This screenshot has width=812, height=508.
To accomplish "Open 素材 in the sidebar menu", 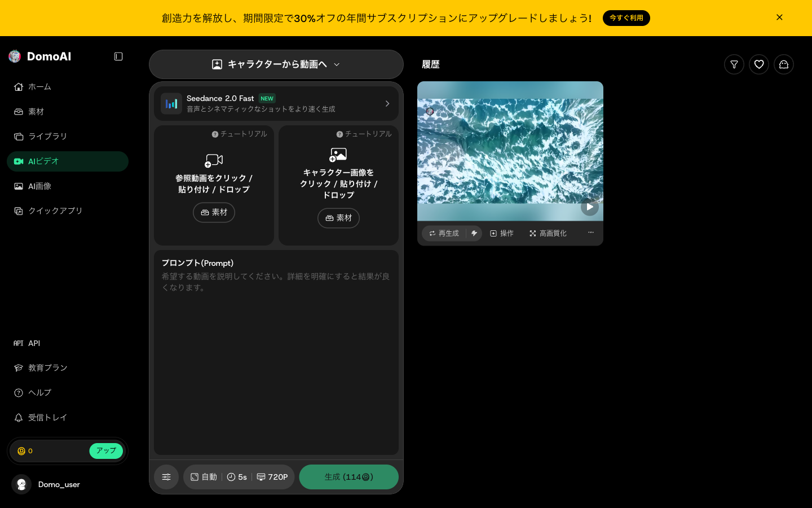I will pos(68,112).
